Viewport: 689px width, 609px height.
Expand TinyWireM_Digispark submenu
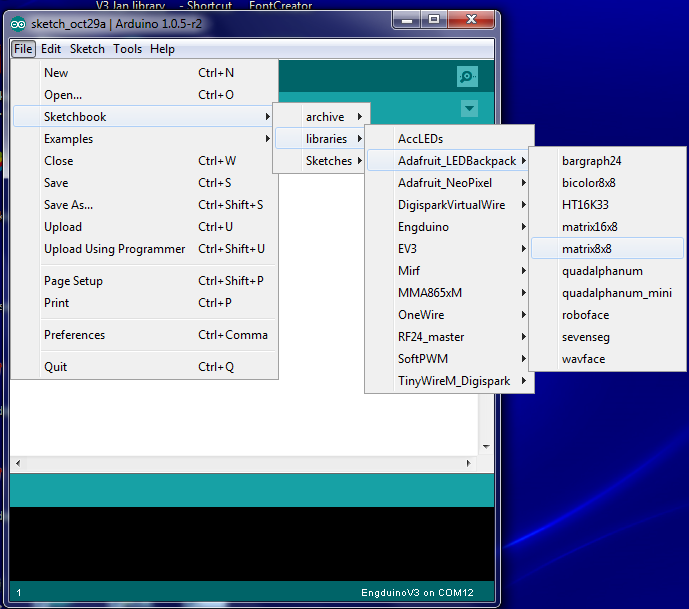coord(450,381)
